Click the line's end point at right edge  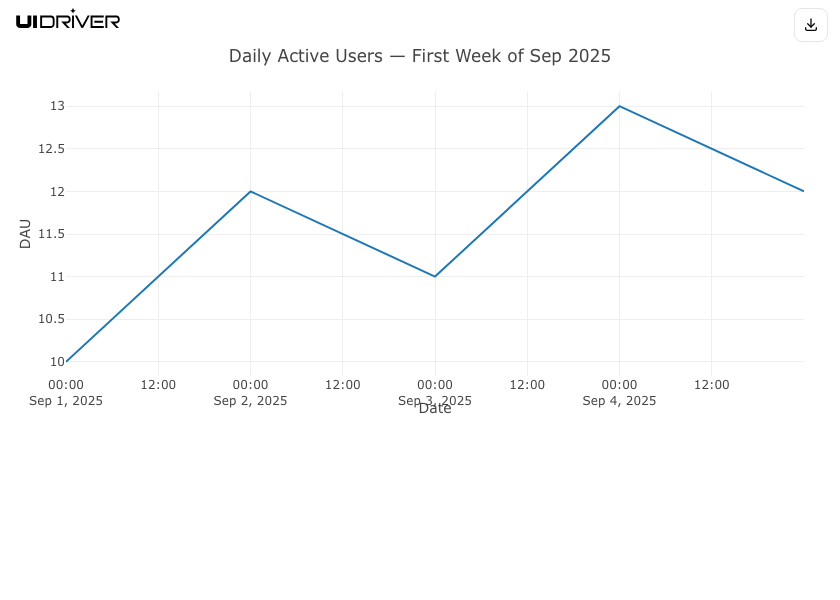click(803, 191)
